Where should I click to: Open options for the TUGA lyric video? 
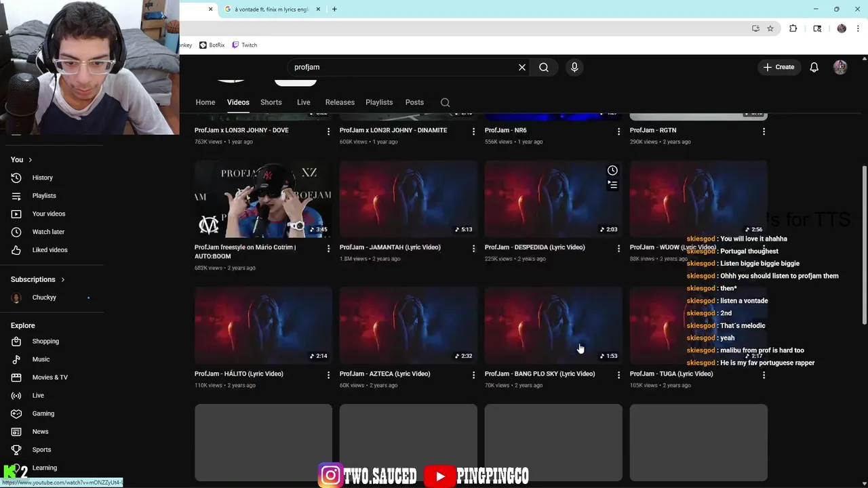pos(764,375)
